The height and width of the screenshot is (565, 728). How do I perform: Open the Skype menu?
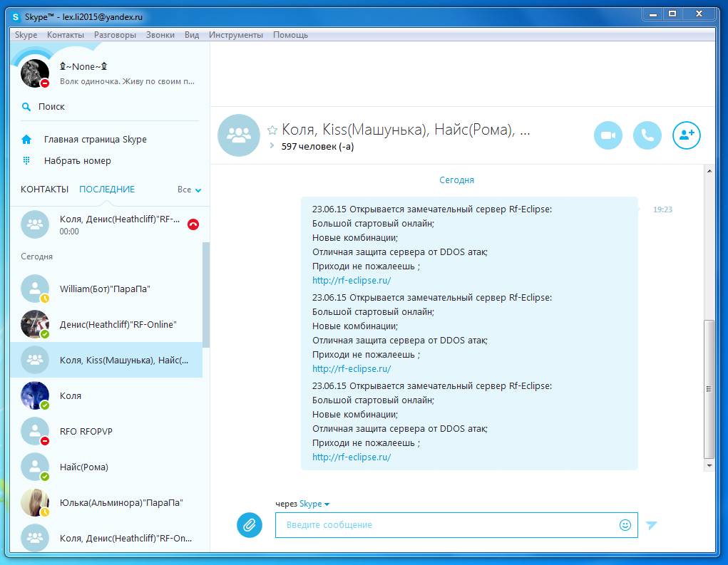tap(26, 35)
